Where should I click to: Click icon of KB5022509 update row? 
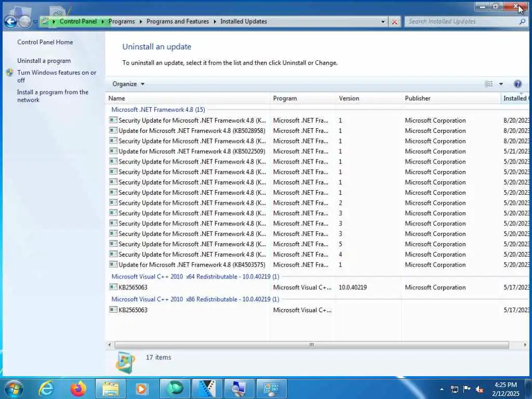113,151
